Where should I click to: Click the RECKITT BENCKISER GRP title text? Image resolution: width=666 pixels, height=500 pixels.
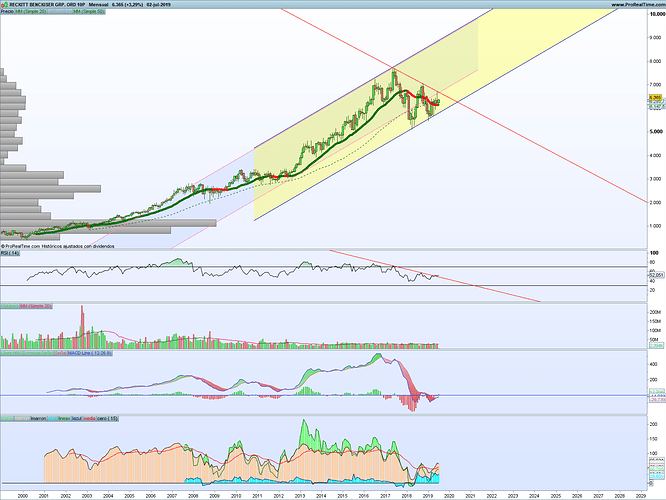pos(47,5)
